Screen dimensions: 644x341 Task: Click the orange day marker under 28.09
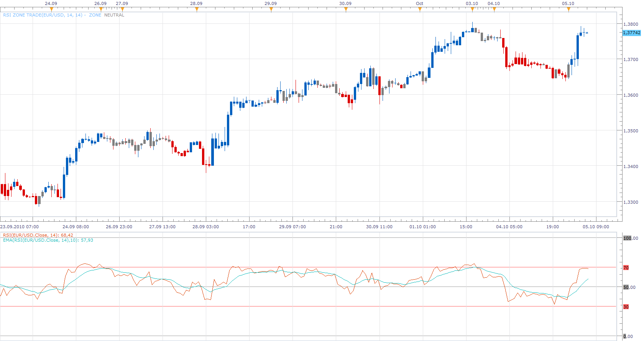[197, 10]
